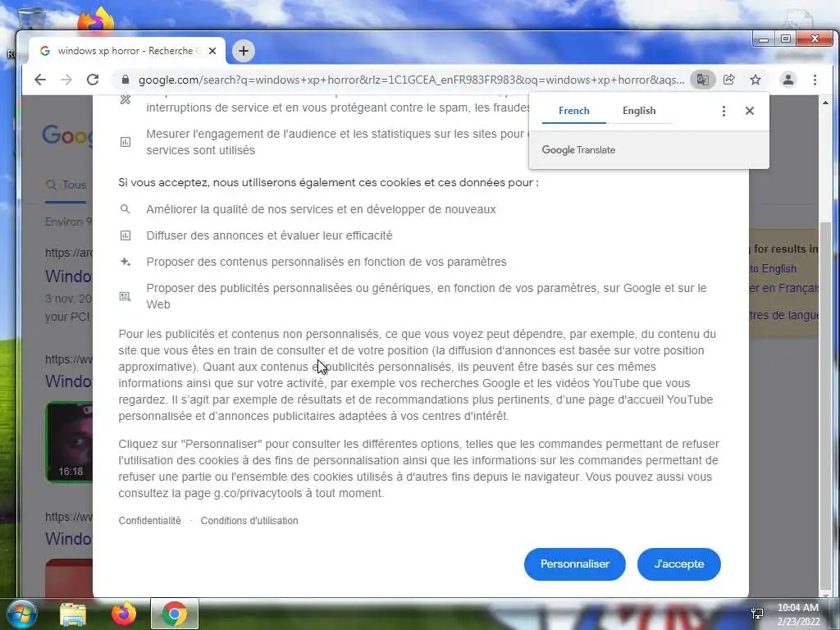Click the browser forward arrow
Viewport: 840px width, 630px height.
[x=66, y=80]
